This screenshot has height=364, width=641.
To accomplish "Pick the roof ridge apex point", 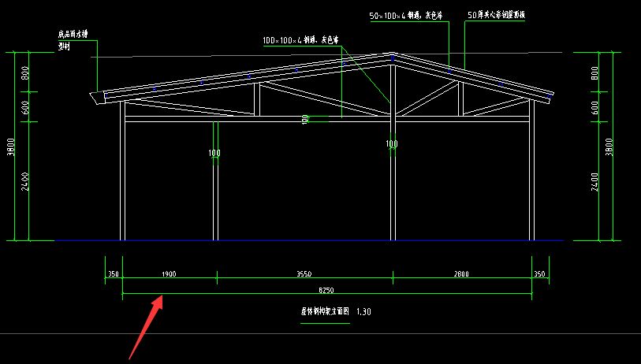I will [x=392, y=55].
